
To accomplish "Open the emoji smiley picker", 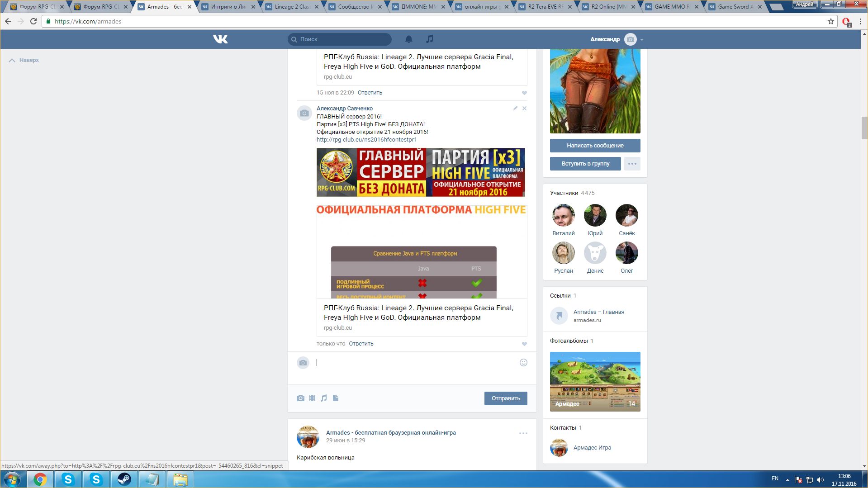I will [x=523, y=363].
